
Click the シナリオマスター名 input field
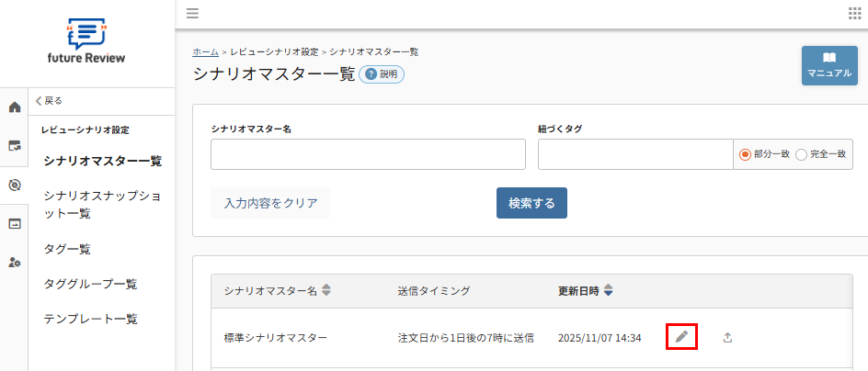point(368,154)
